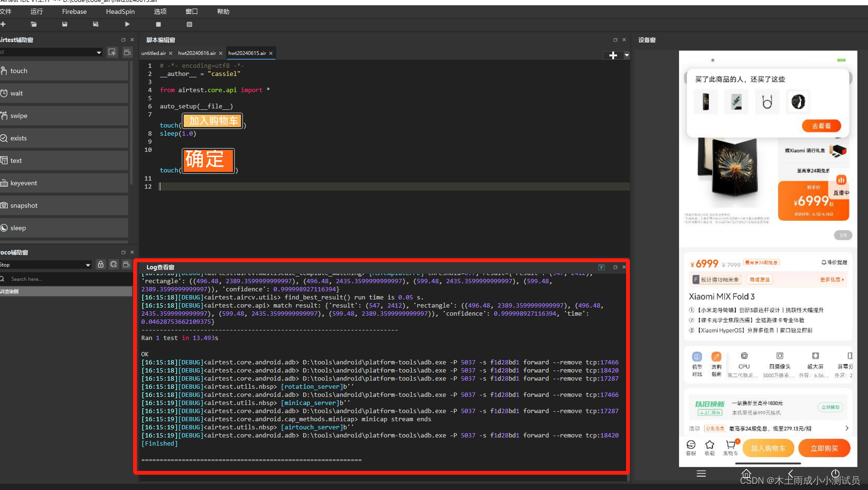Stop the script with the stop icon
The height and width of the screenshot is (490, 868).
tap(158, 24)
